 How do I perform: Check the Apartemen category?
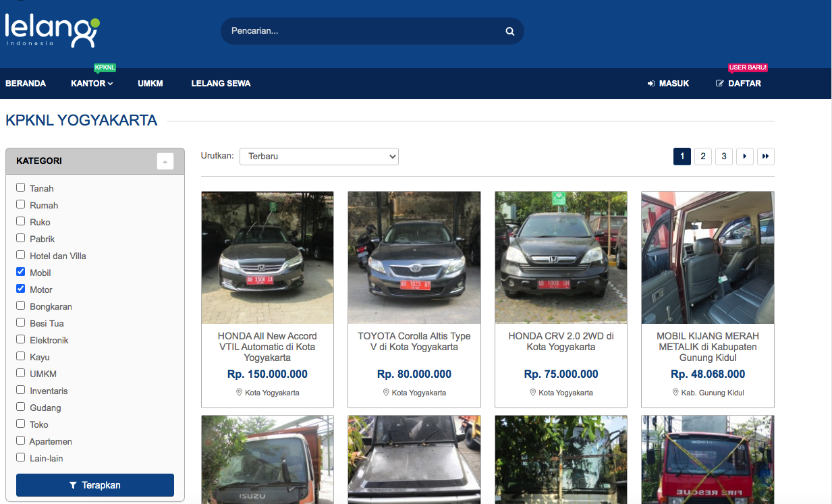[21, 441]
